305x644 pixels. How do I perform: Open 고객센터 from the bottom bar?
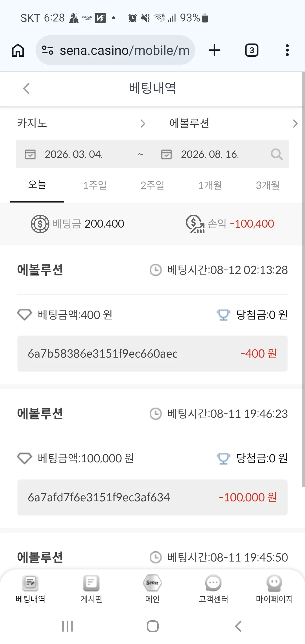pyautogui.click(x=213, y=589)
